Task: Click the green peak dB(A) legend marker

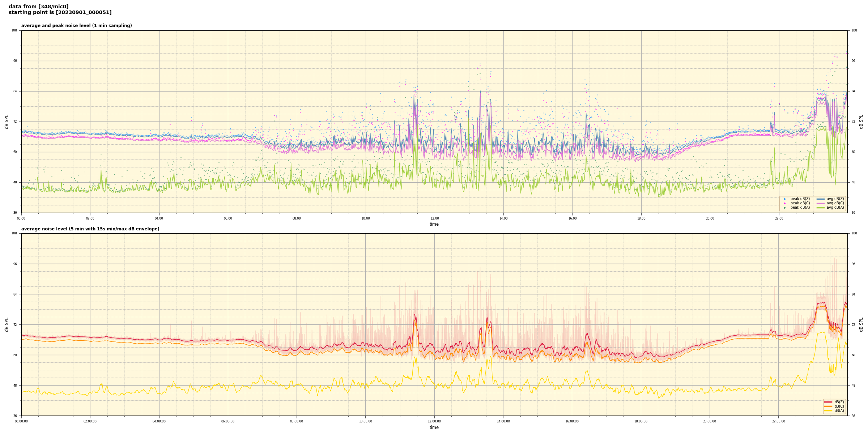Action: click(784, 208)
